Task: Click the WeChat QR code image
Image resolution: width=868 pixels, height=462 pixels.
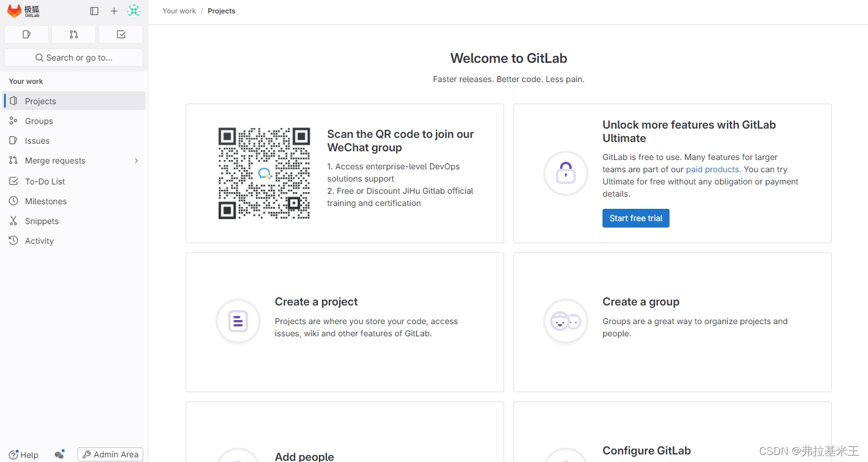Action: (264, 173)
